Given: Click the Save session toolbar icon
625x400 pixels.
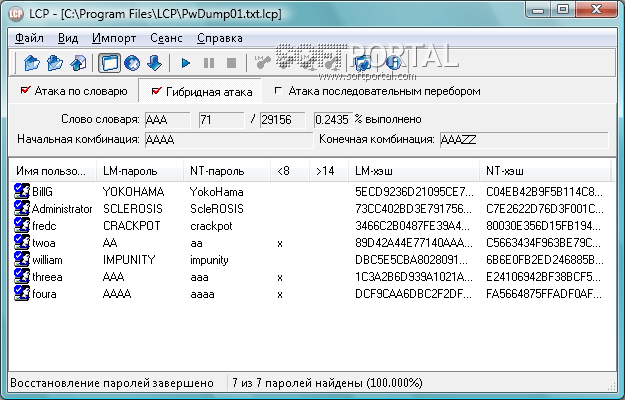Looking at the screenshot, I should [78, 63].
